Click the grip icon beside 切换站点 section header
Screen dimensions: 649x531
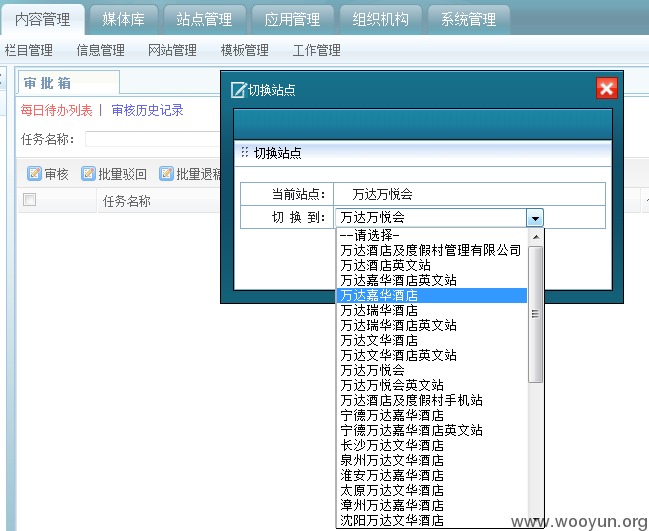[245, 152]
